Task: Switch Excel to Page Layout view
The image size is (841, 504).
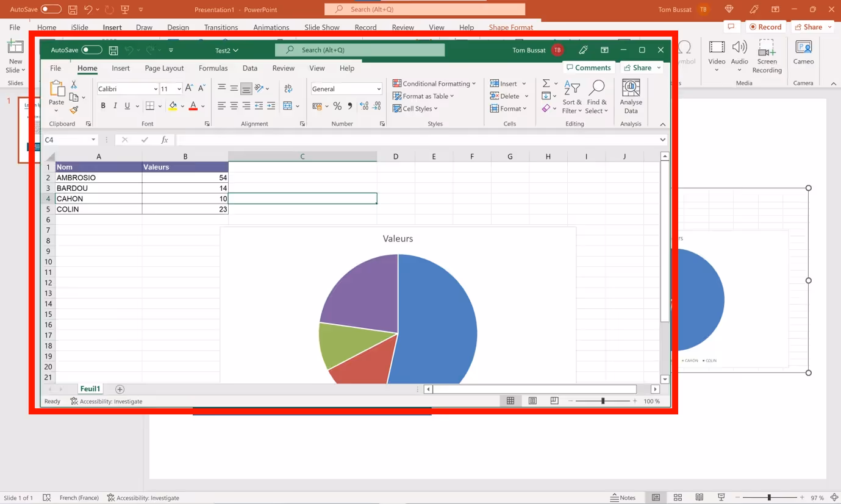Action: 532,401
